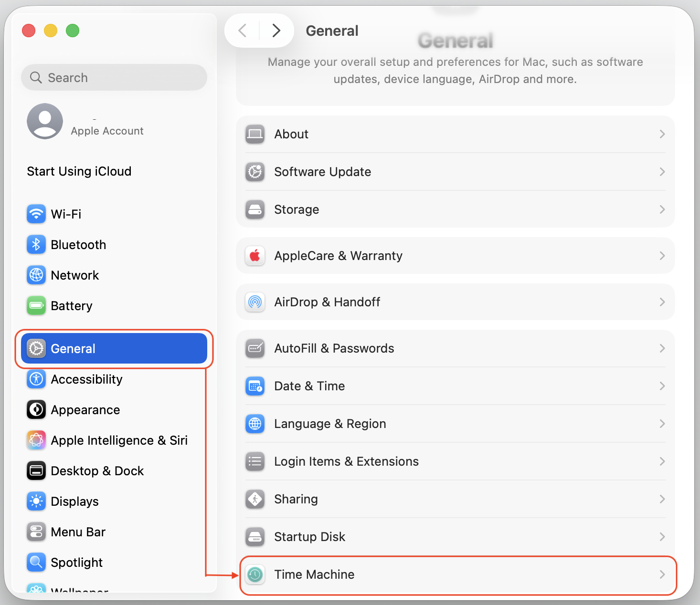Go forward with the right arrow button
This screenshot has height=605, width=700.
(276, 31)
